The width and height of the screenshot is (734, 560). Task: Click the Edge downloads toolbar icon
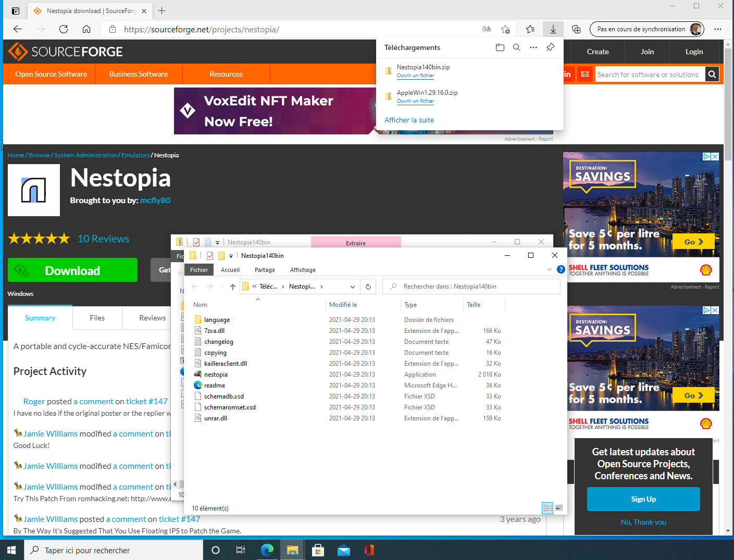[553, 29]
